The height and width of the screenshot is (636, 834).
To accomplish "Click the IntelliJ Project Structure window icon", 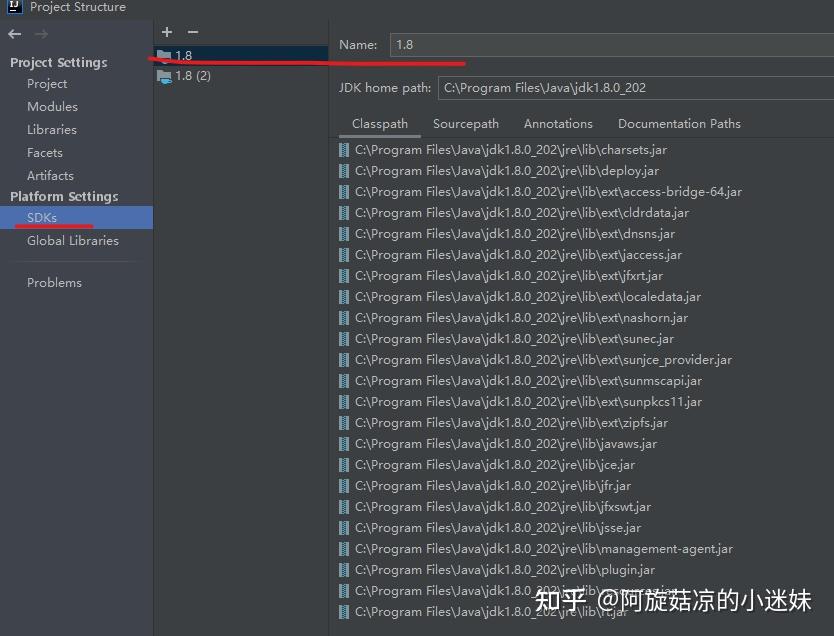I will pyautogui.click(x=15, y=6).
